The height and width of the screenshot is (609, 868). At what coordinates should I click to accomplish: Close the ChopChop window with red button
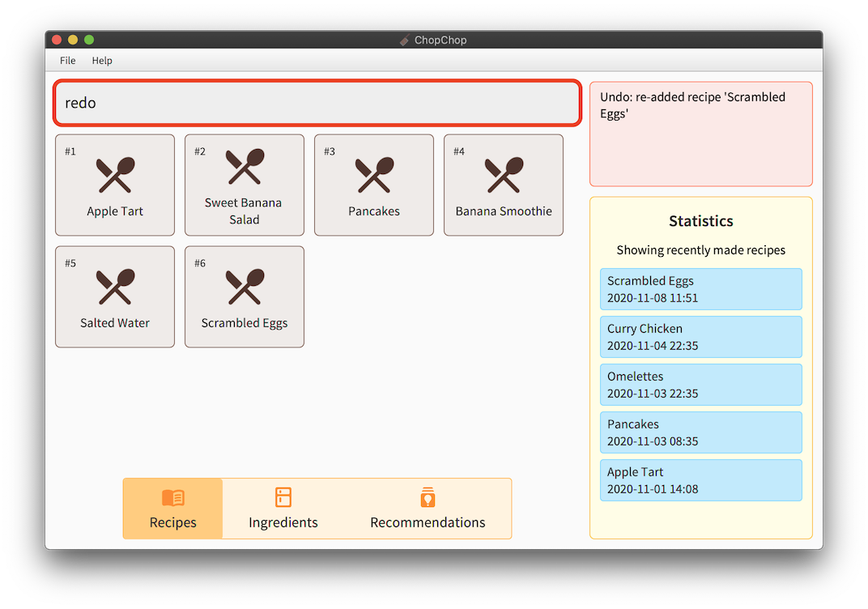coord(57,40)
